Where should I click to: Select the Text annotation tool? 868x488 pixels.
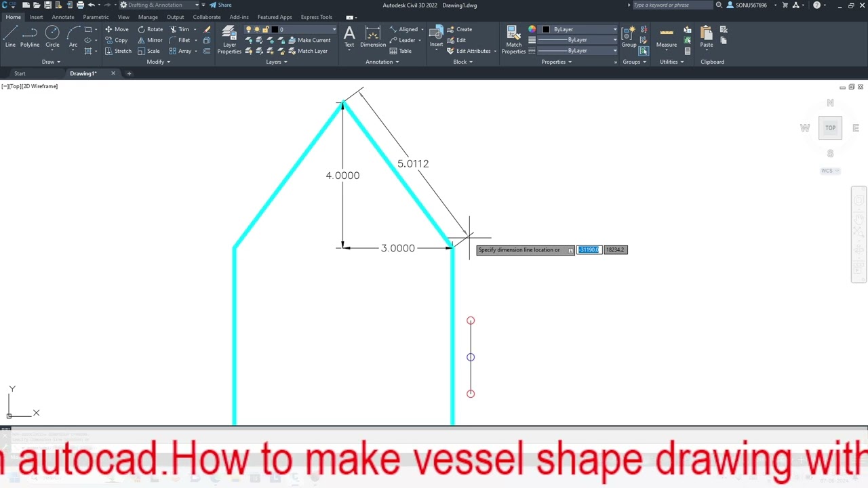349,37
